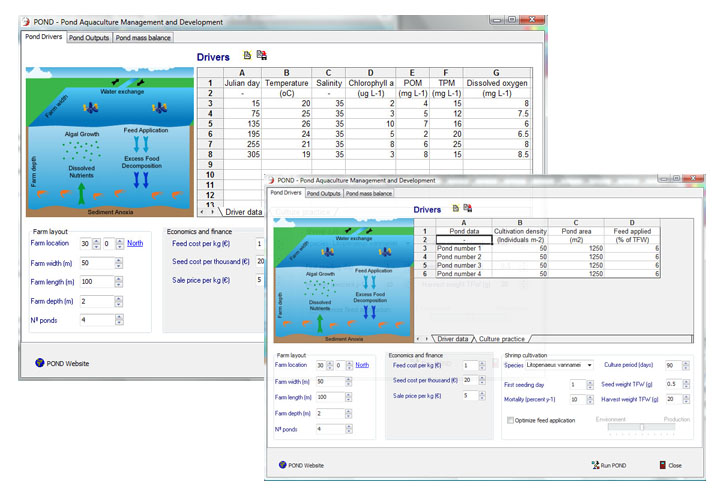Select Culture practice sheet tab in front window
This screenshot has width=720, height=500.
click(x=501, y=339)
